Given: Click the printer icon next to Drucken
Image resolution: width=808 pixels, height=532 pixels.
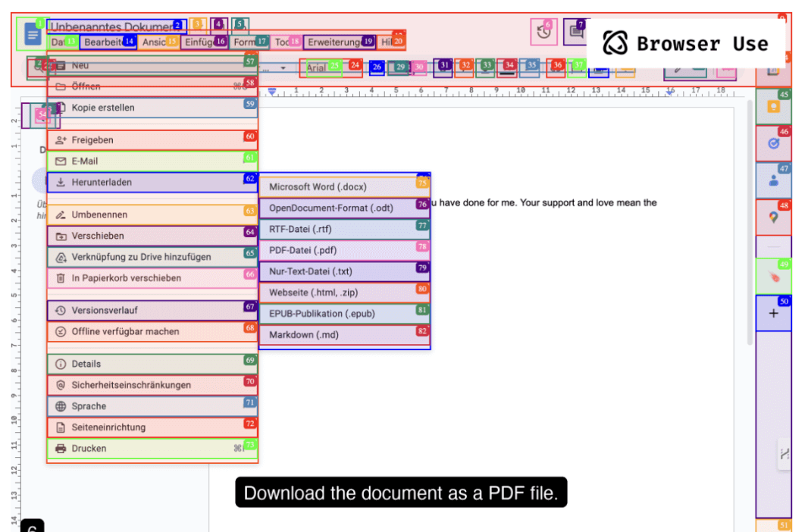Looking at the screenshot, I should tap(61, 449).
